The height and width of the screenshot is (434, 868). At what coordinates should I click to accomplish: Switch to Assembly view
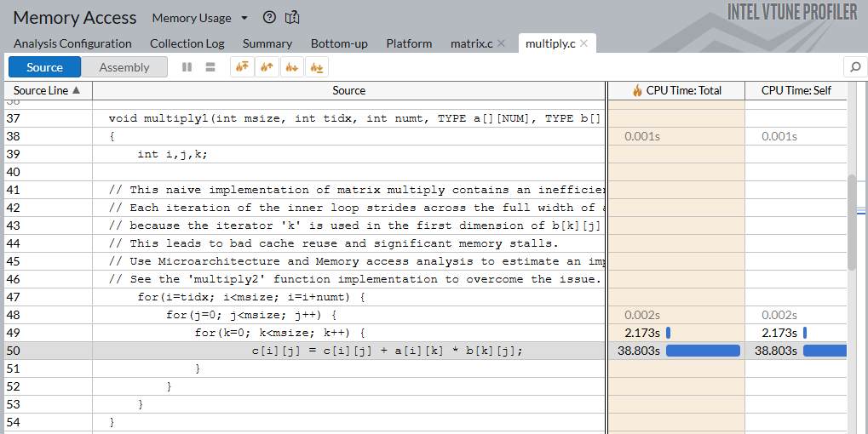pos(124,67)
